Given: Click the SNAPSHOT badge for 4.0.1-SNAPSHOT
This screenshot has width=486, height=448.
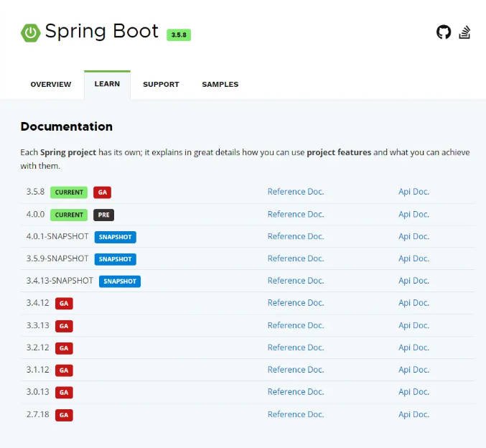Looking at the screenshot, I should pos(115,237).
